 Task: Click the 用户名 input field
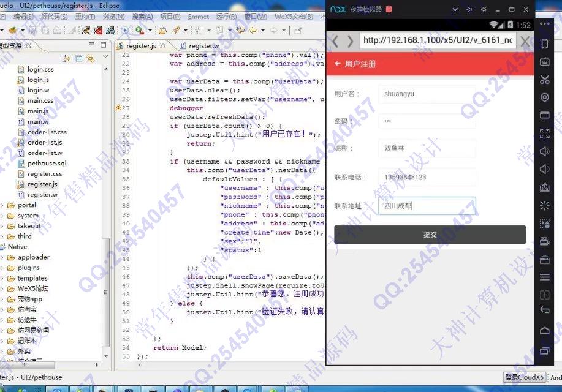427,94
